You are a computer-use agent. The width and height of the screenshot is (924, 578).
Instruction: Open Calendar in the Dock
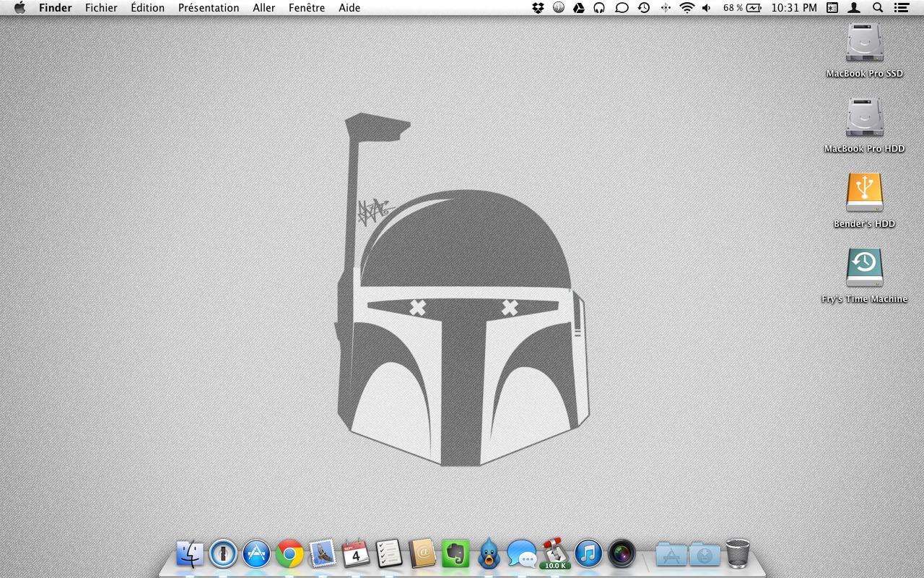356,554
